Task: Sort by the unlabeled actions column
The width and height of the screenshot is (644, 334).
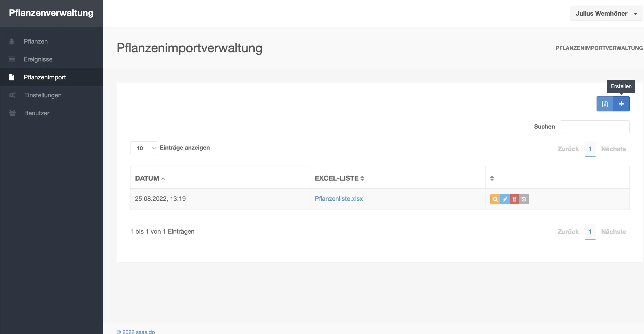Action: pyautogui.click(x=492, y=178)
